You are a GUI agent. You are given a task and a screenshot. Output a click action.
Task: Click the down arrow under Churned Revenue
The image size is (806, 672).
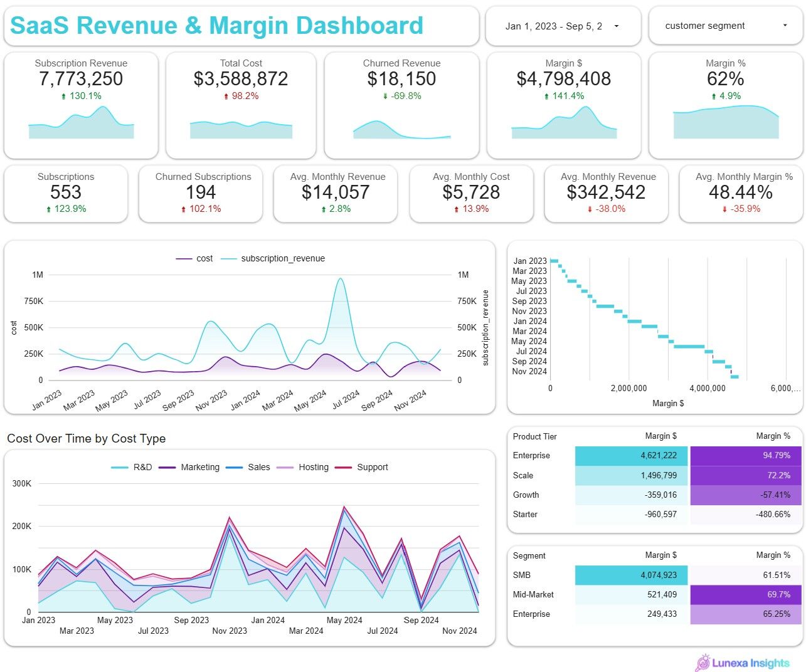tap(385, 97)
